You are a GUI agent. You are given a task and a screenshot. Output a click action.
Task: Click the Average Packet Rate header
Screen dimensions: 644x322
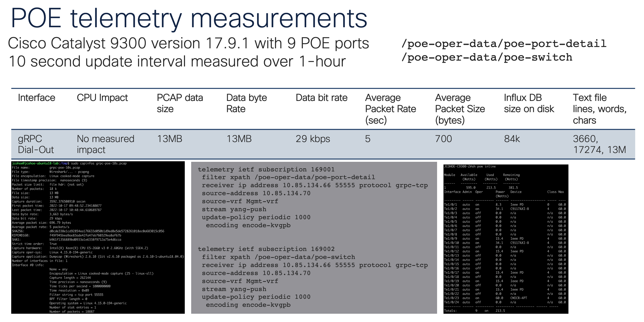[x=390, y=109]
